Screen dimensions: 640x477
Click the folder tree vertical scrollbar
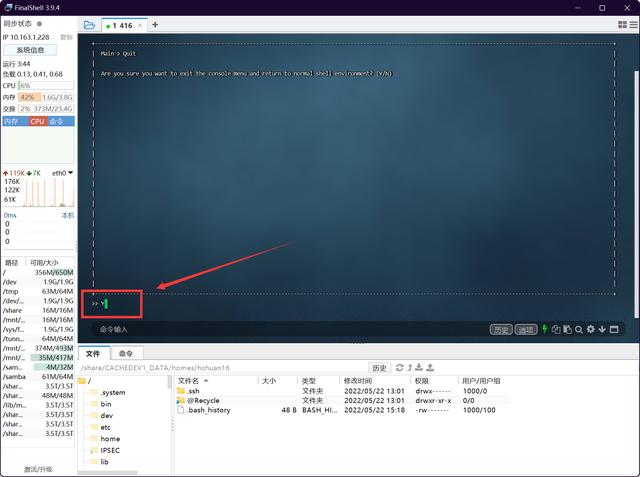(x=170, y=382)
